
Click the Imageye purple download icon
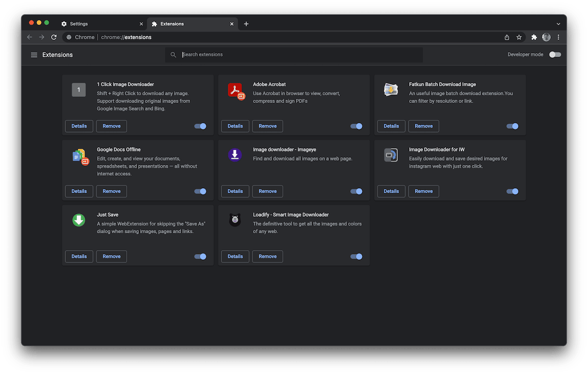point(235,155)
